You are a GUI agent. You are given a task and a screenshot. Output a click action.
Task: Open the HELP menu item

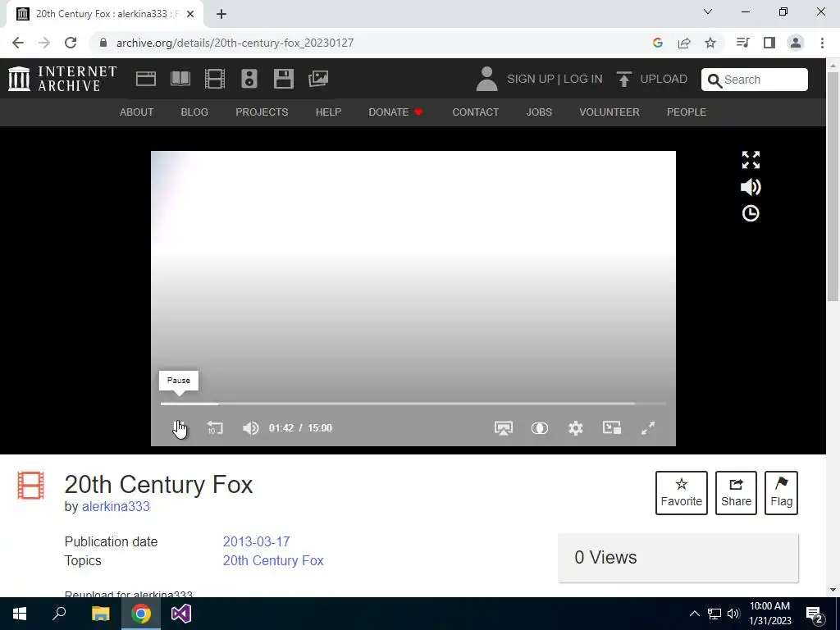pyautogui.click(x=328, y=112)
